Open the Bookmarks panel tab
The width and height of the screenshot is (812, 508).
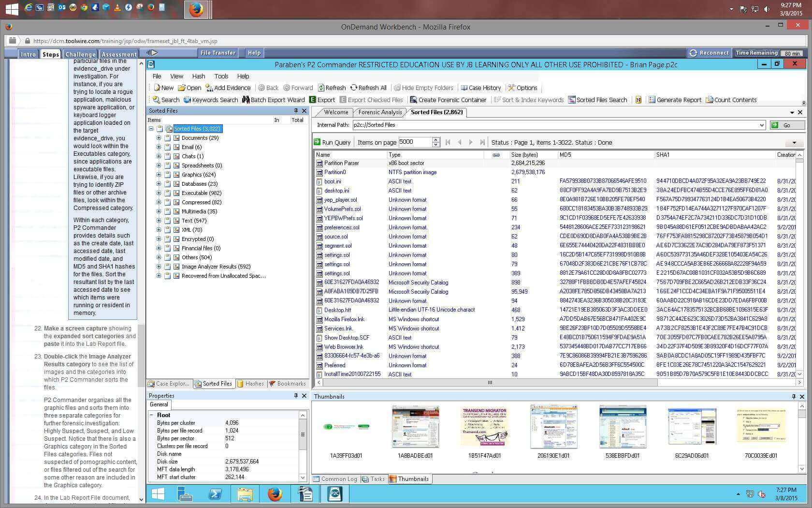(288, 384)
